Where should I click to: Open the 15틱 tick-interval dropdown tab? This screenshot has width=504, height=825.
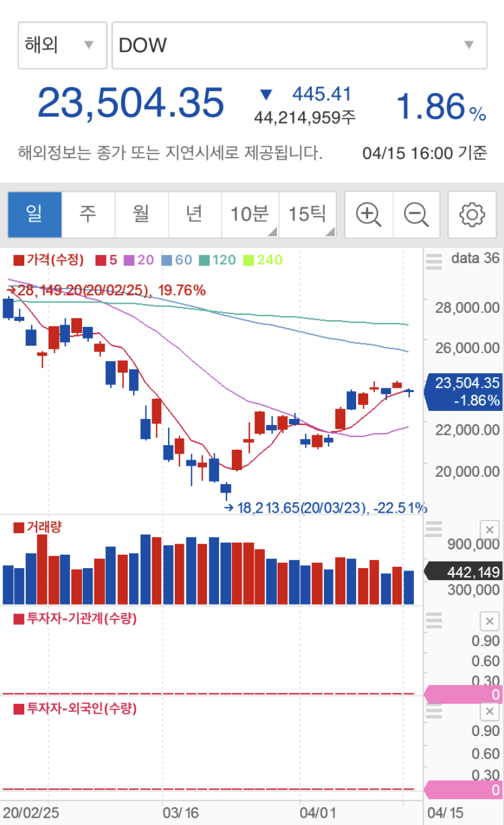click(307, 214)
